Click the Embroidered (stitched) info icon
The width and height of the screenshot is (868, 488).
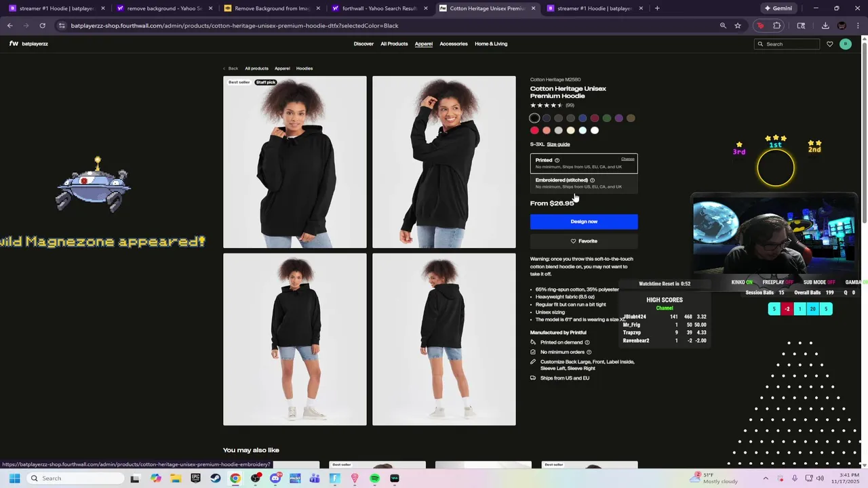592,180
